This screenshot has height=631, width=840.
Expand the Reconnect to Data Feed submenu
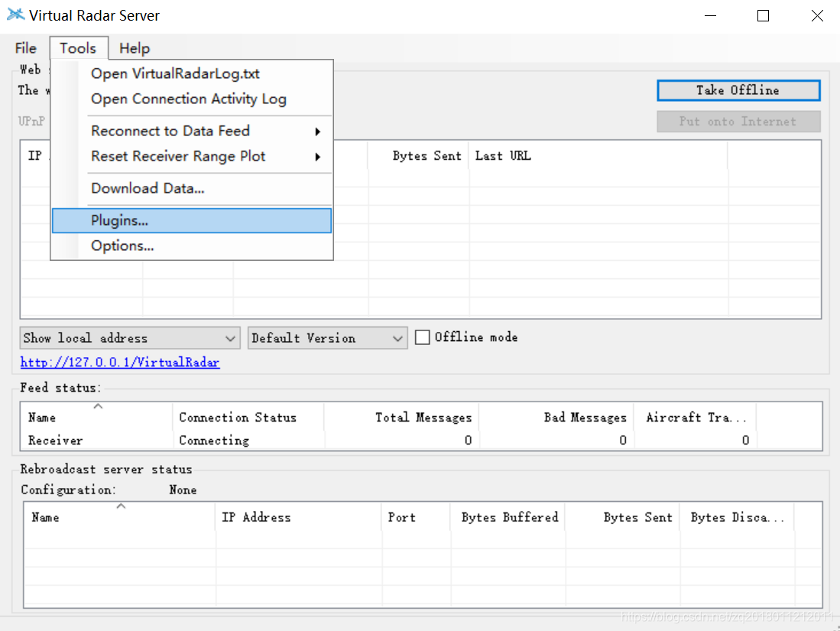tap(191, 131)
